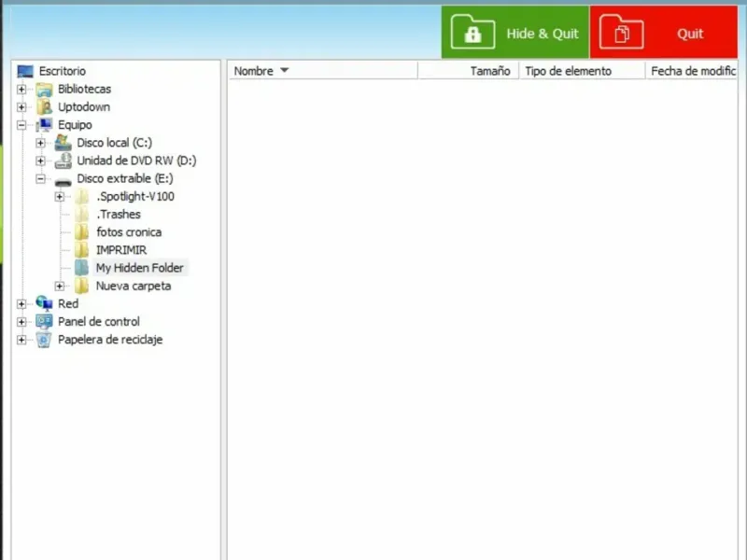Click the padlock folder icon on Hide & Quit
Image resolution: width=747 pixels, height=560 pixels.
pyautogui.click(x=472, y=32)
